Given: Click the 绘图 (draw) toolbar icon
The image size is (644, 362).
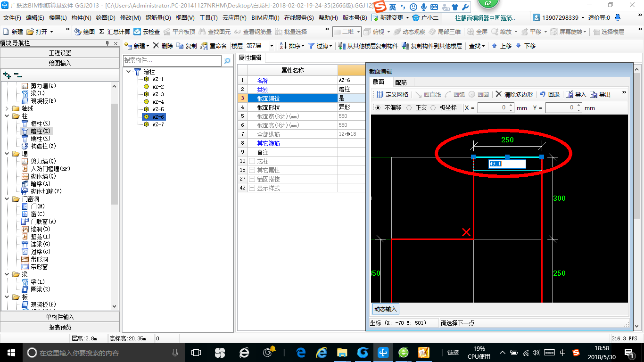Looking at the screenshot, I should point(77,32).
